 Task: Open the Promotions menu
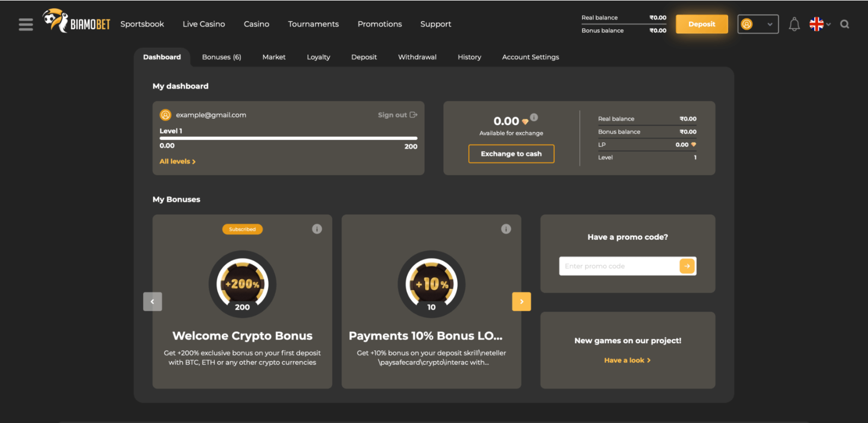(380, 24)
